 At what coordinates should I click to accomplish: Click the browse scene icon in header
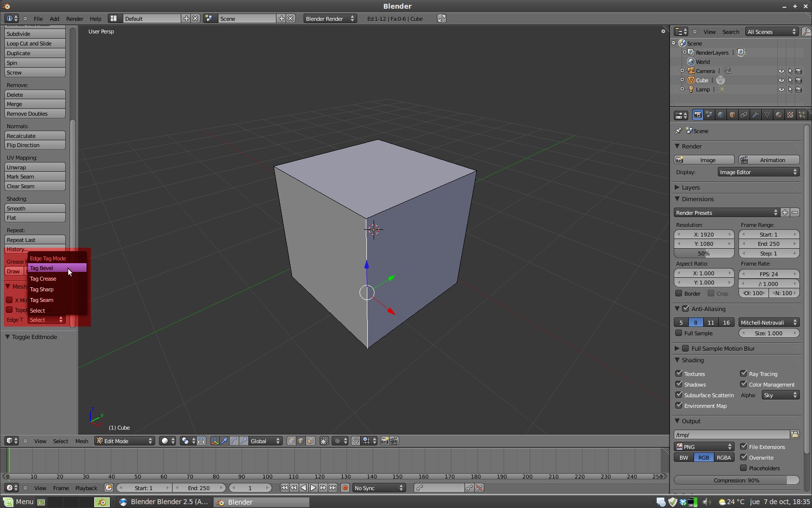pyautogui.click(x=209, y=18)
